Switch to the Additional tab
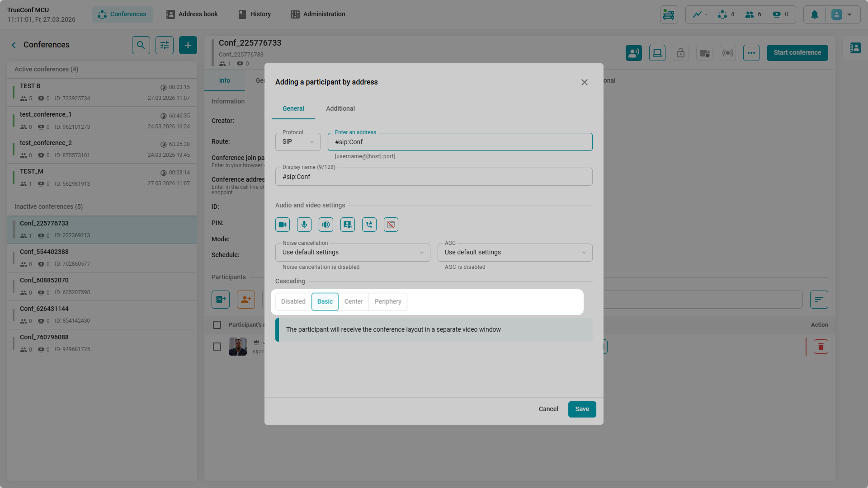Image resolution: width=868 pixels, height=488 pixels. 340,108
